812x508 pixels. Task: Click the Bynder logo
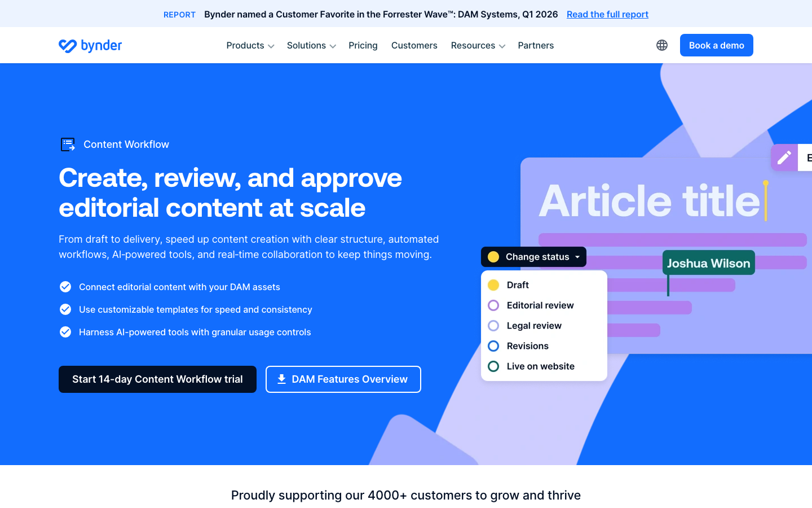click(90, 45)
